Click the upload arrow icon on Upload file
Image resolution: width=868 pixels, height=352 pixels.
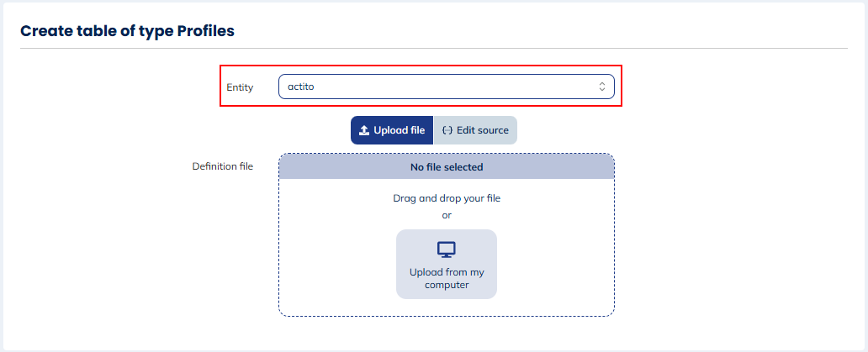pos(364,130)
